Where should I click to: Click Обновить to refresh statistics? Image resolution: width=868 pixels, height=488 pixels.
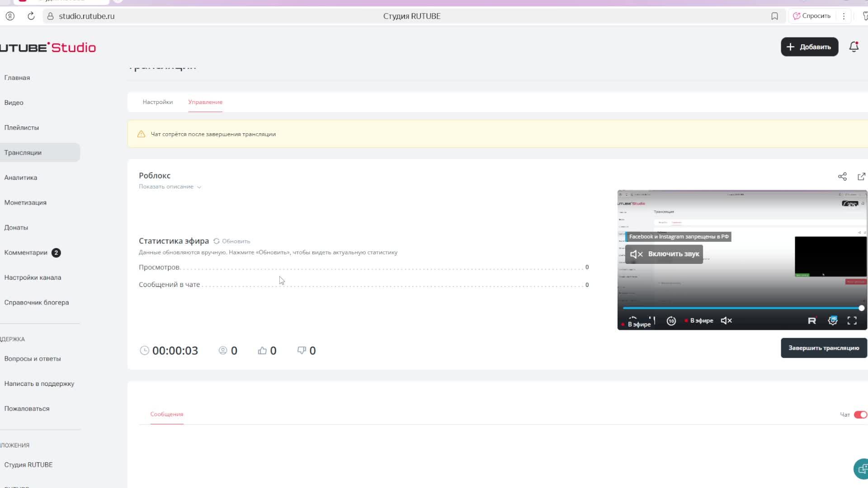[232, 241]
